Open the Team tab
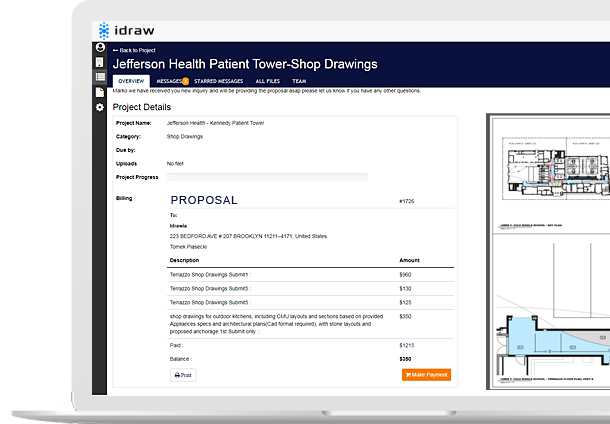Viewport: 610px width, 424px height. click(299, 81)
